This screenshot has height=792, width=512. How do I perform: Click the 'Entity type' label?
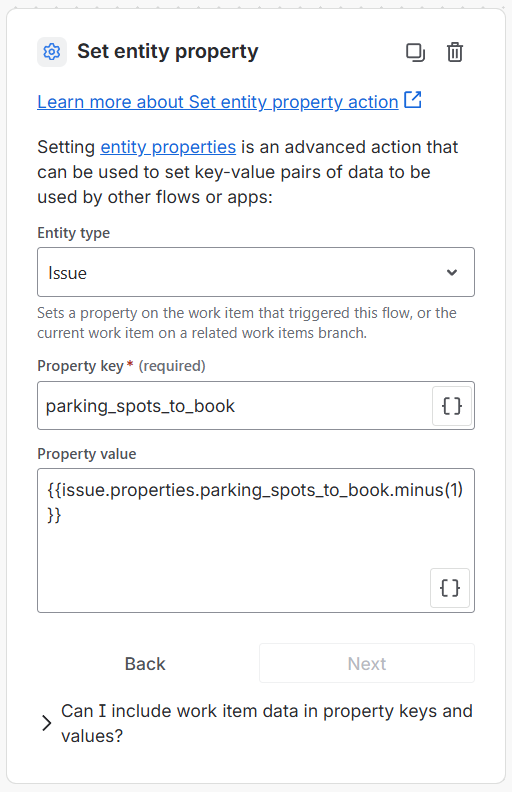(73, 233)
